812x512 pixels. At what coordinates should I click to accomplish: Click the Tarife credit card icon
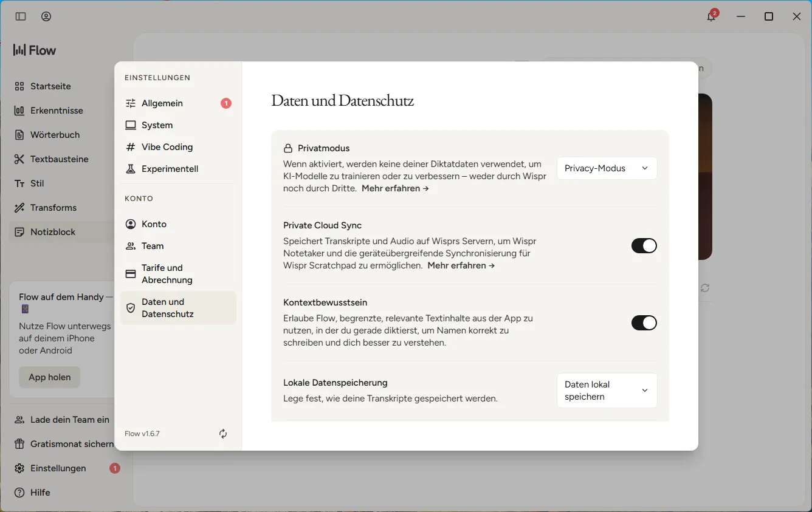tap(131, 274)
